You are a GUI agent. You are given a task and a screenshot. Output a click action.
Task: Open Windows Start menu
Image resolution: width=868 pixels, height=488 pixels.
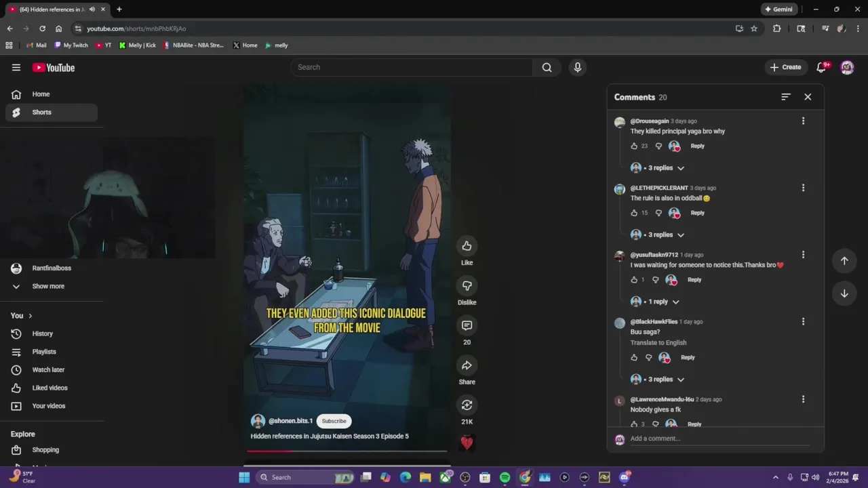(244, 477)
